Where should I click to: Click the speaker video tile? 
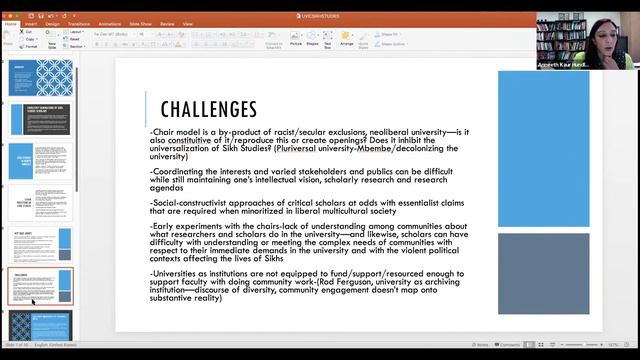pos(588,40)
